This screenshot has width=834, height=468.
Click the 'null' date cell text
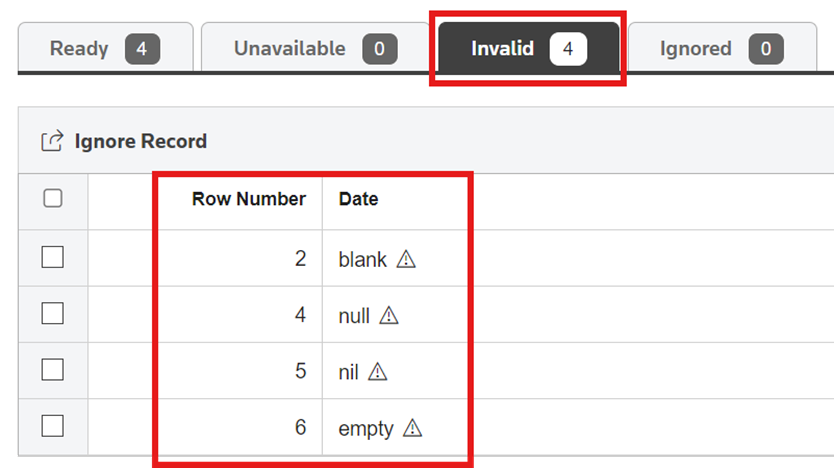pyautogui.click(x=354, y=316)
